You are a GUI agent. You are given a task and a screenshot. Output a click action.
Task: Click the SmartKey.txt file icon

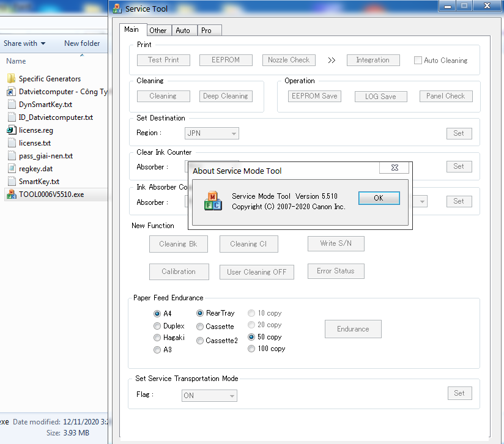click(12, 182)
